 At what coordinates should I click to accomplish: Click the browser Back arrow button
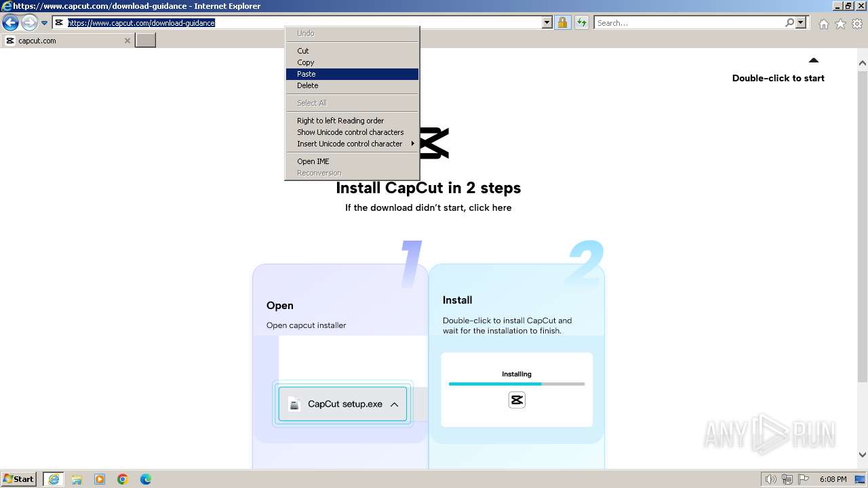[10, 23]
